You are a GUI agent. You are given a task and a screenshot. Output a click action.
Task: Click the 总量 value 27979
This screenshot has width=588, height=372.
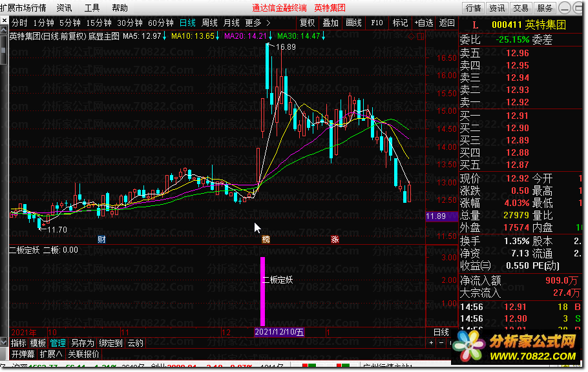(x=516, y=215)
